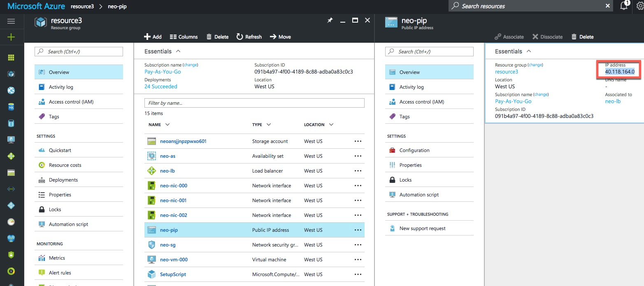Open Alert rules under Monitoring
This screenshot has width=644, height=286.
(79, 272)
